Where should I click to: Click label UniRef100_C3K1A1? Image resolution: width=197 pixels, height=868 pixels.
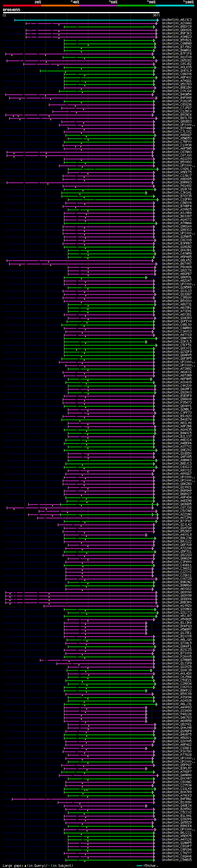pos(177,193)
